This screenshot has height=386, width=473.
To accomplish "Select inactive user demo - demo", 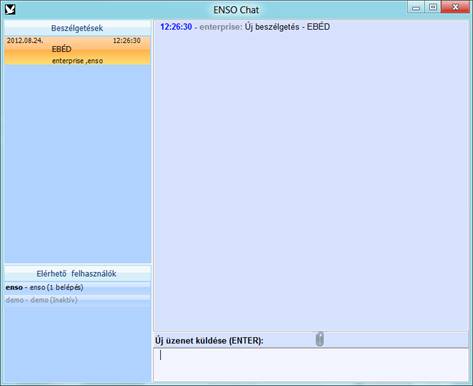I will [77, 300].
